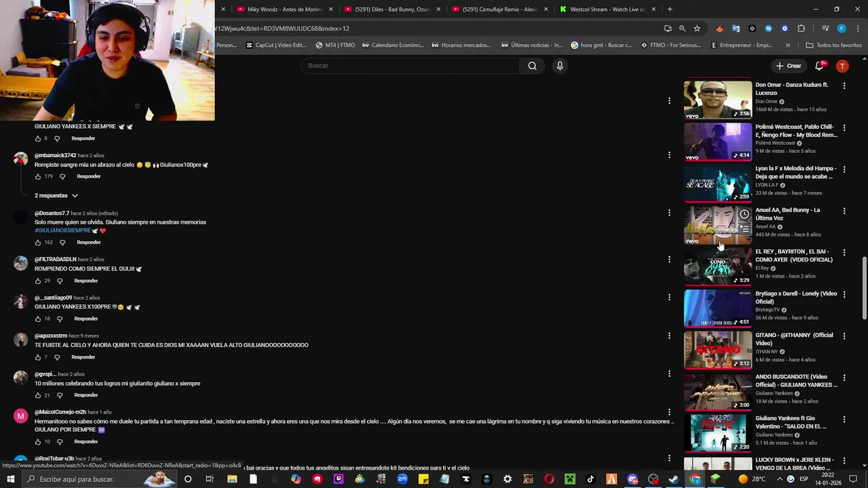Open TikTok from the taskbar

[x=591, y=479]
